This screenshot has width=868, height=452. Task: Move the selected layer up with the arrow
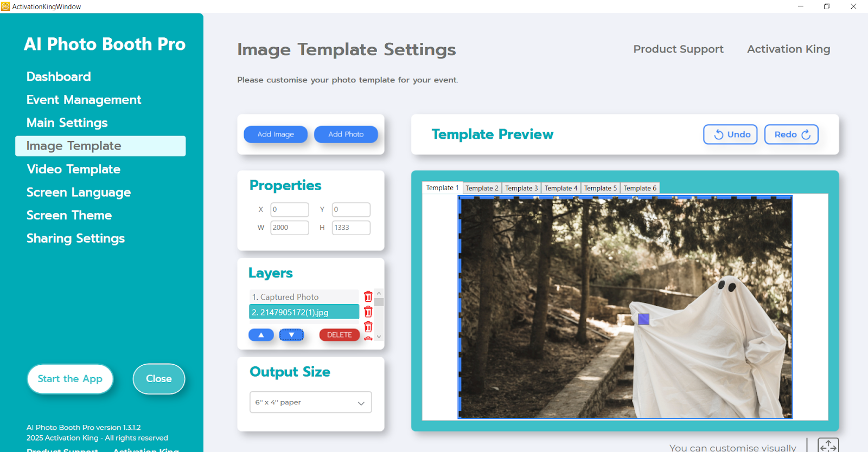pos(261,335)
